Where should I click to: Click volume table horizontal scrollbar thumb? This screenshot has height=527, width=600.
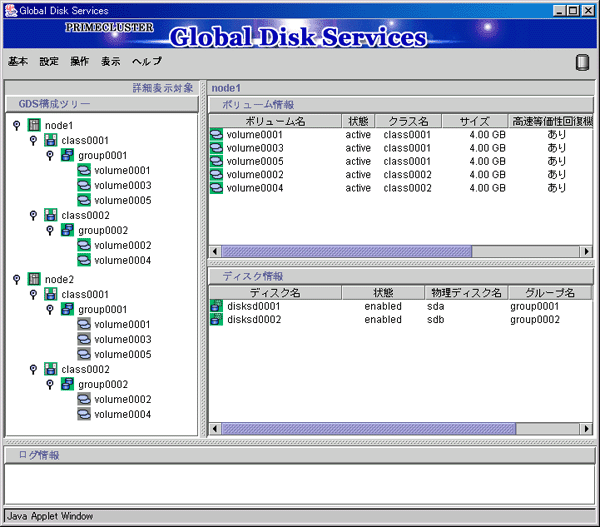coord(347,251)
